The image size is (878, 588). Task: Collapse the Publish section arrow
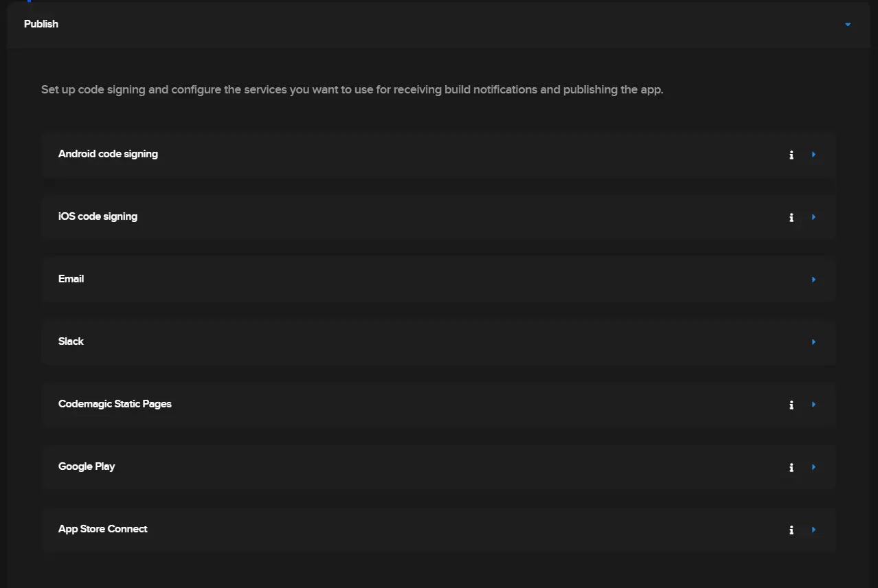pos(848,25)
